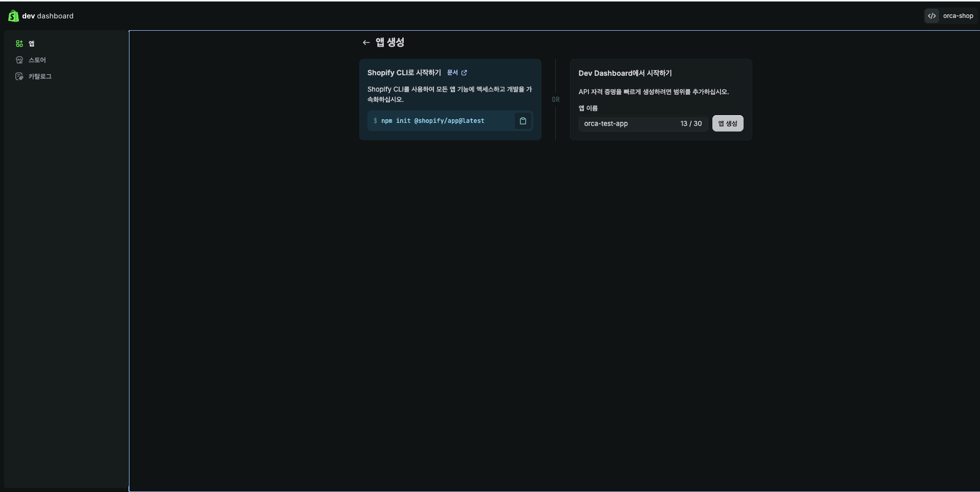Open the 스토어 storefront icon in sidebar
Viewport: 980px width, 492px height.
[x=19, y=60]
